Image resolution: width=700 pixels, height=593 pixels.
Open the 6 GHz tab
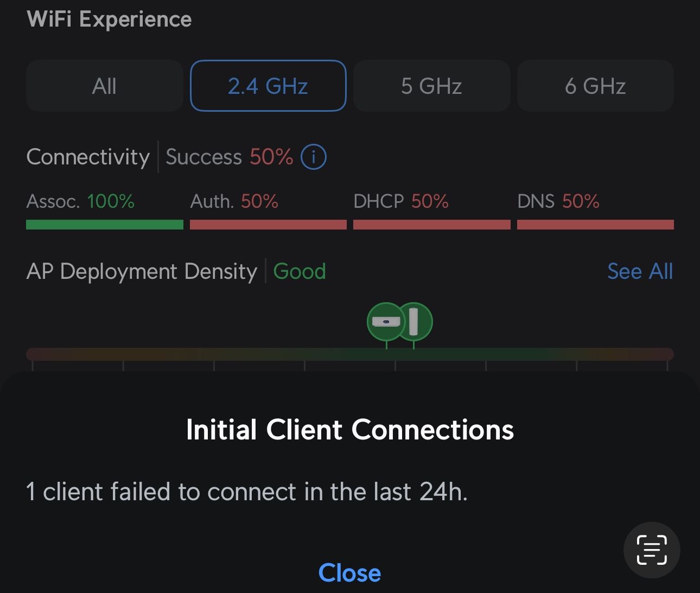tap(595, 86)
